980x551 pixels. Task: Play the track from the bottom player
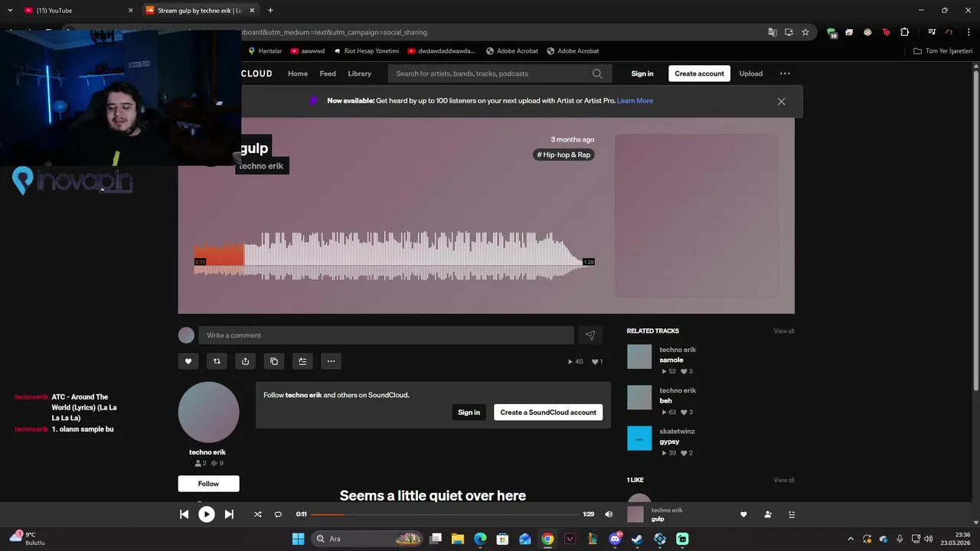coord(207,514)
